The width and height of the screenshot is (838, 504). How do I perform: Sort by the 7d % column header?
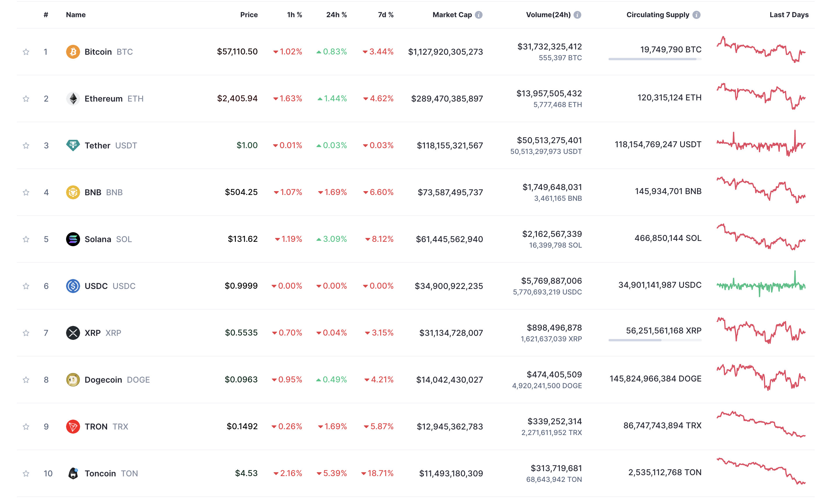click(x=385, y=15)
